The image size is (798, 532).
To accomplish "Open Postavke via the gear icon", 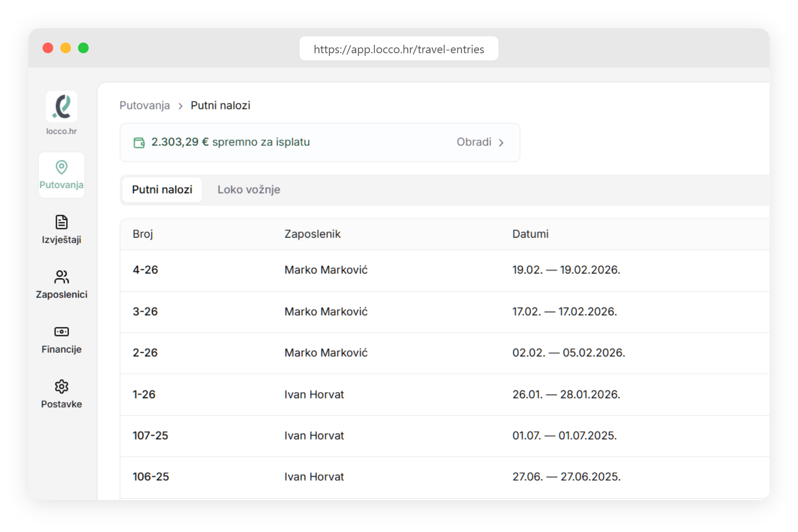I will coord(62,387).
